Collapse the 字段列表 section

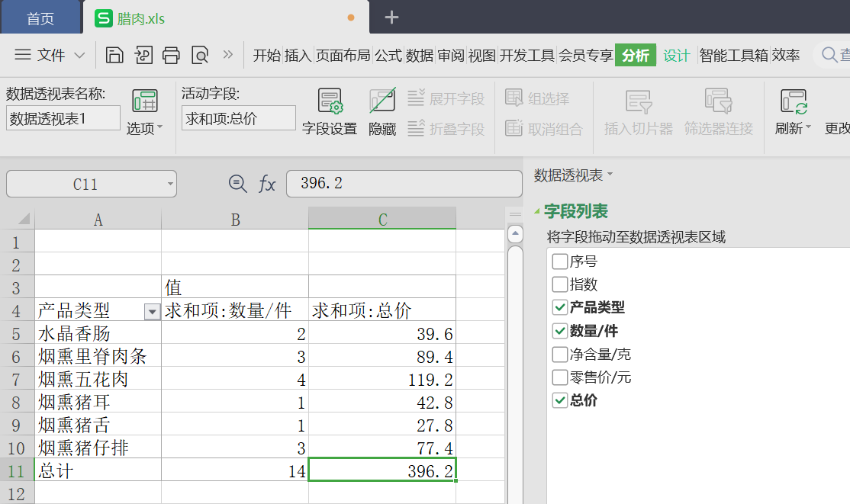tap(536, 211)
